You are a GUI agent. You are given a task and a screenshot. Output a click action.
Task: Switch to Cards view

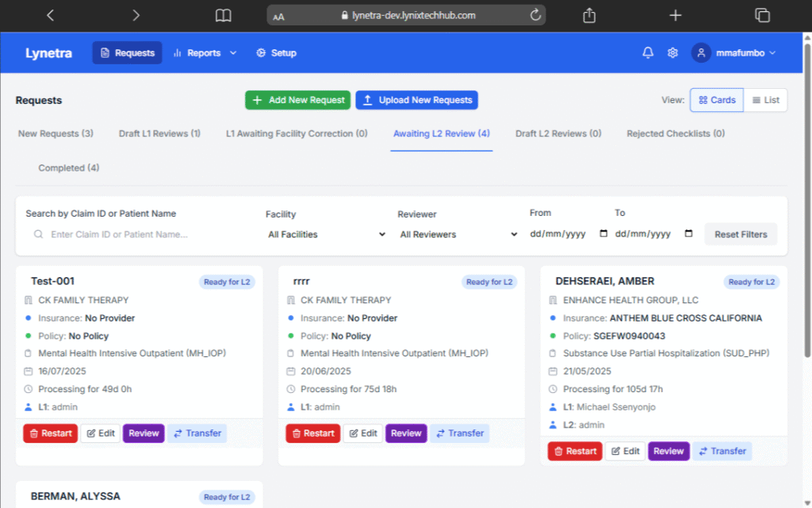pos(717,100)
